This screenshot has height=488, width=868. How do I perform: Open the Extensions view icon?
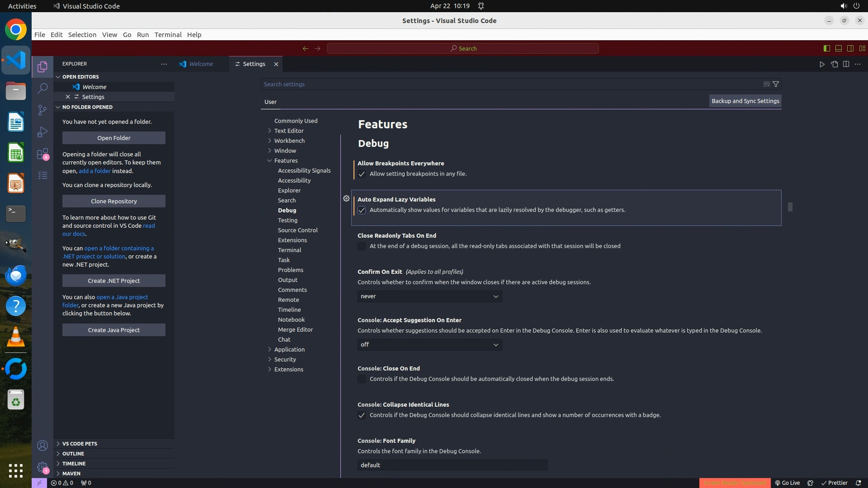click(42, 154)
